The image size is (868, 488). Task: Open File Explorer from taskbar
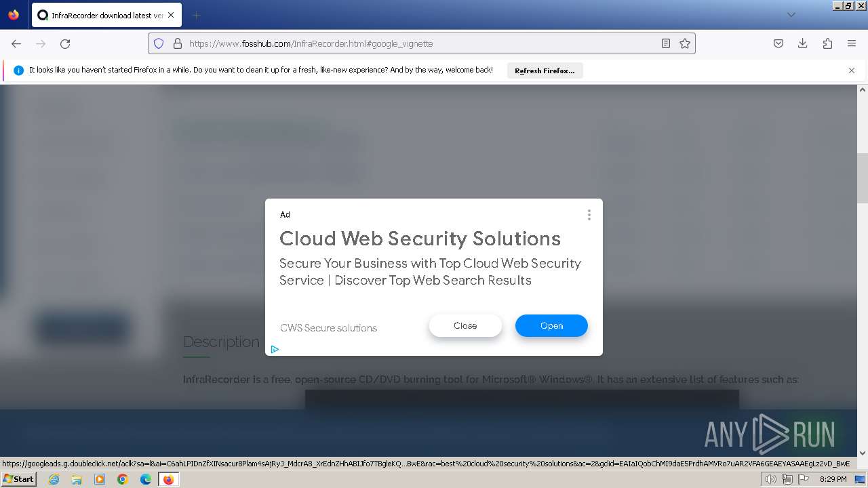[77, 479]
